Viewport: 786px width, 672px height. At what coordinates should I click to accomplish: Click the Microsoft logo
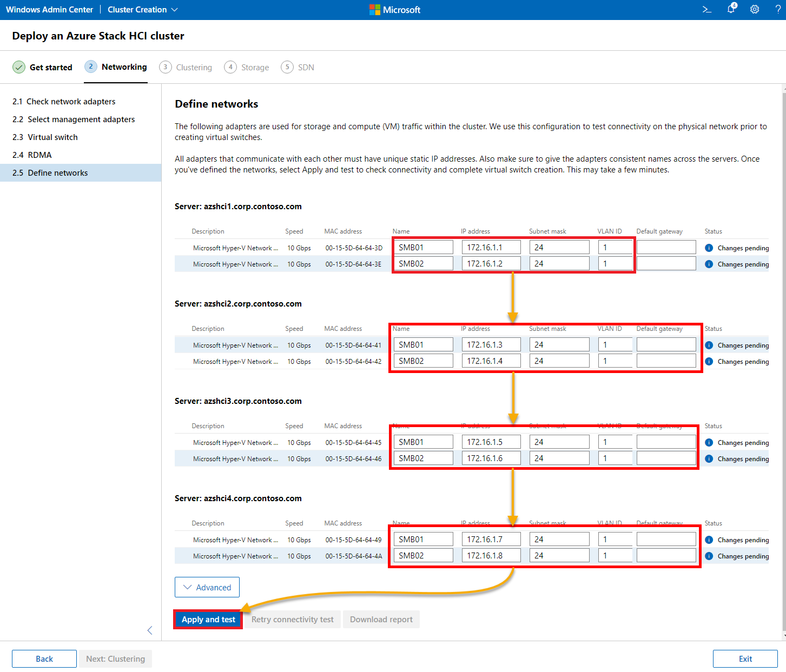click(395, 10)
